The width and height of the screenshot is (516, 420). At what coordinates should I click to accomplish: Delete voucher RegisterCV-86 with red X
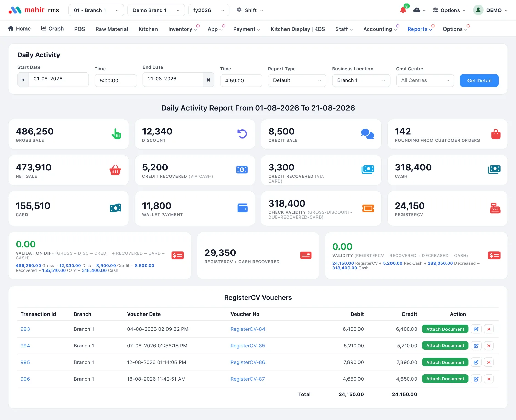click(x=489, y=362)
